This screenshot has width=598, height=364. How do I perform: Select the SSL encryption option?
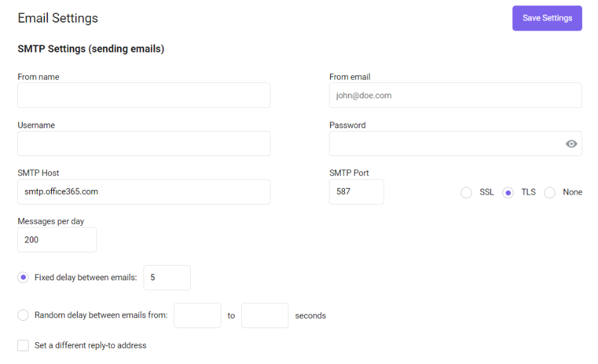click(466, 193)
